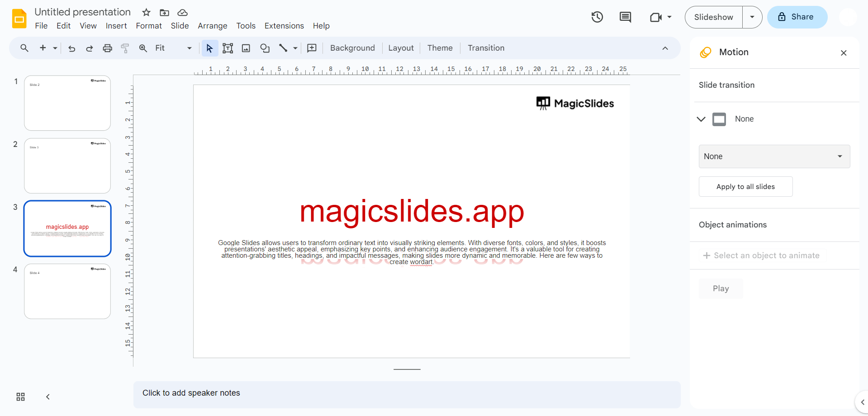Collapse the filmstrip panel
This screenshot has width=868, height=416.
48,397
